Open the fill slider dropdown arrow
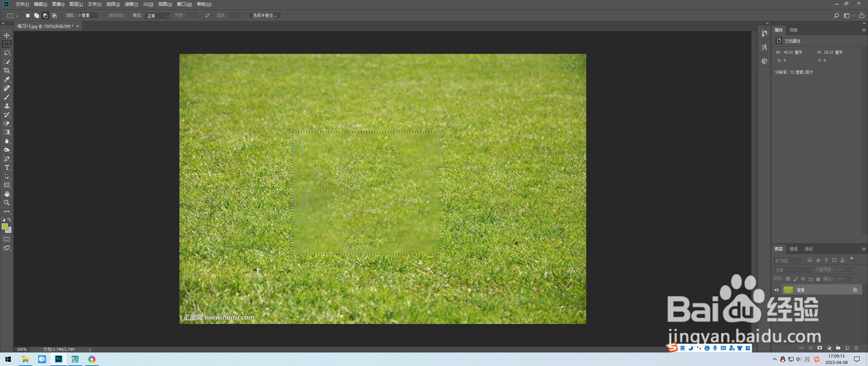The width and height of the screenshot is (868, 366). [x=850, y=279]
